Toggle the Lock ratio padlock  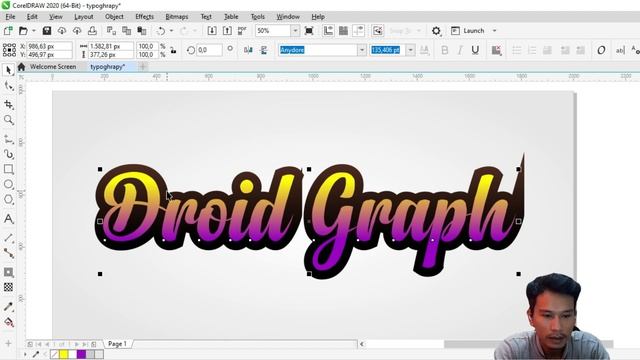173,50
